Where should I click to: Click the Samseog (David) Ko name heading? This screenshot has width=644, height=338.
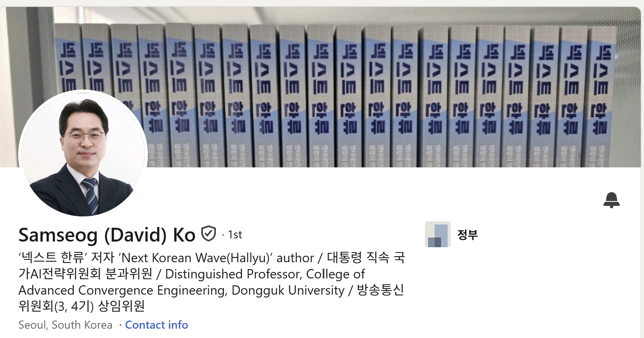[x=107, y=235]
